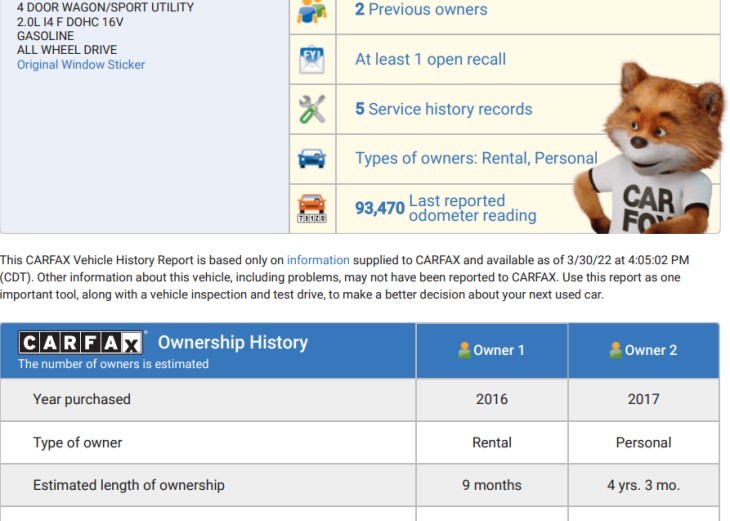Viewport: 730px width, 521px height.
Task: Click the blue car owner types icon
Action: [x=312, y=158]
